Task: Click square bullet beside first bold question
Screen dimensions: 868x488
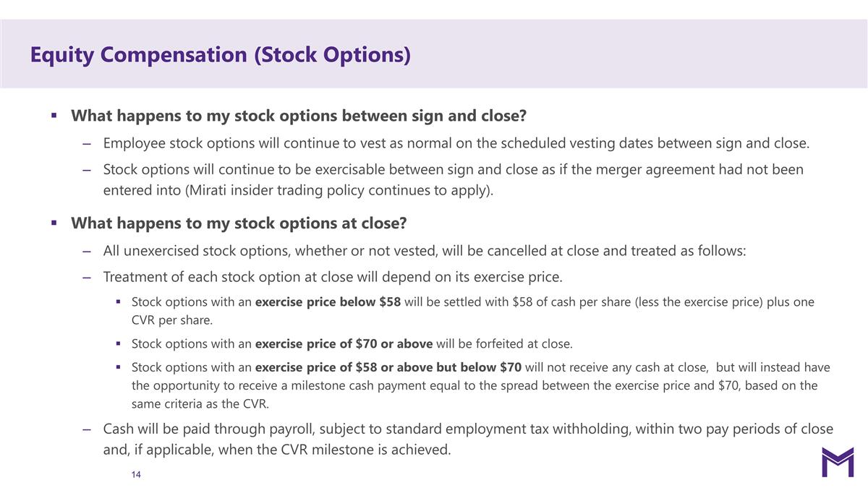Action: click(54, 116)
